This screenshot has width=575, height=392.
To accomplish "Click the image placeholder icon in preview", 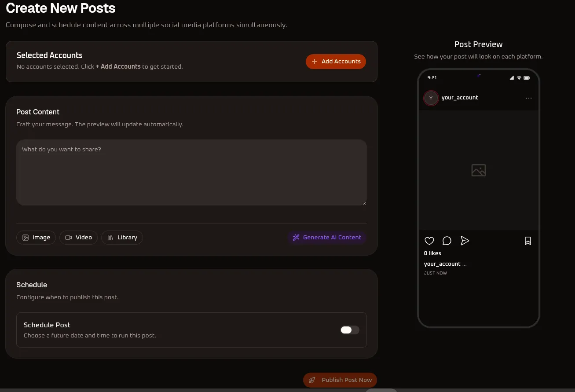I will [478, 170].
